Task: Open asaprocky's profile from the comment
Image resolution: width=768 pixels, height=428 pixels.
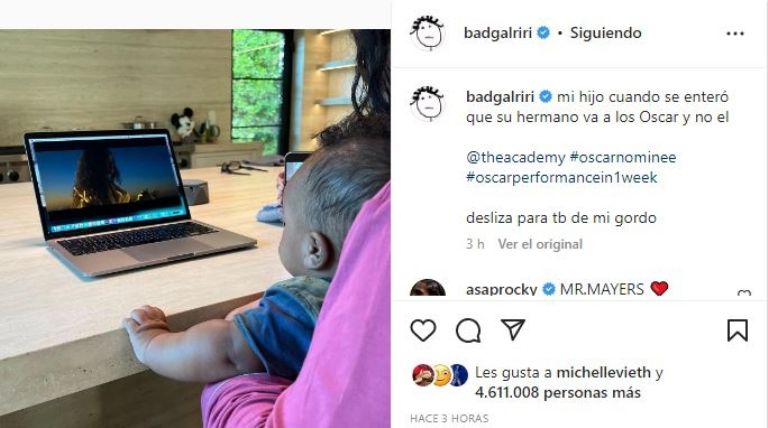Action: (x=501, y=289)
